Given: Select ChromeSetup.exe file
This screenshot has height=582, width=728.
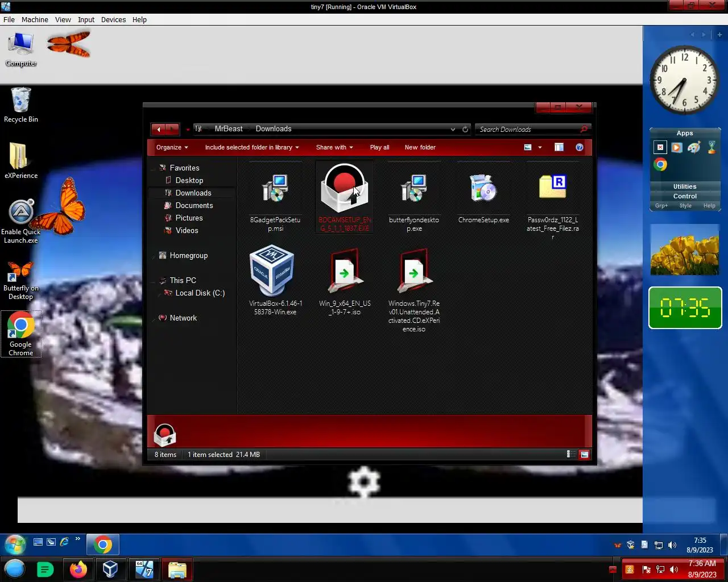Looking at the screenshot, I should pyautogui.click(x=483, y=193).
